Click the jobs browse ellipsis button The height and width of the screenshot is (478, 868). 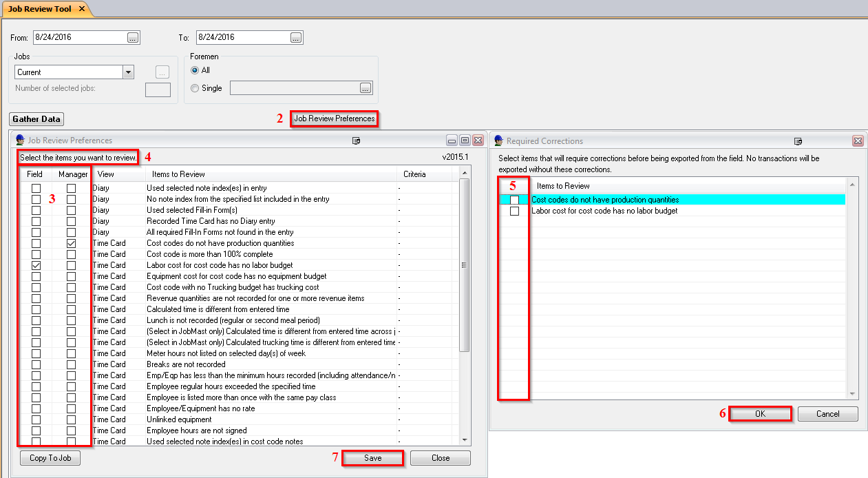(162, 72)
